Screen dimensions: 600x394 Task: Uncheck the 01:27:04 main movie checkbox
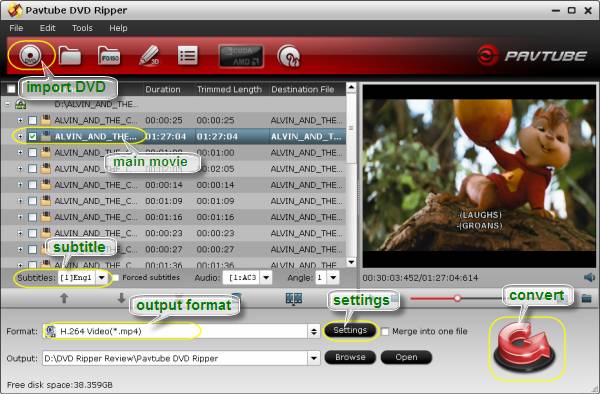pos(33,137)
